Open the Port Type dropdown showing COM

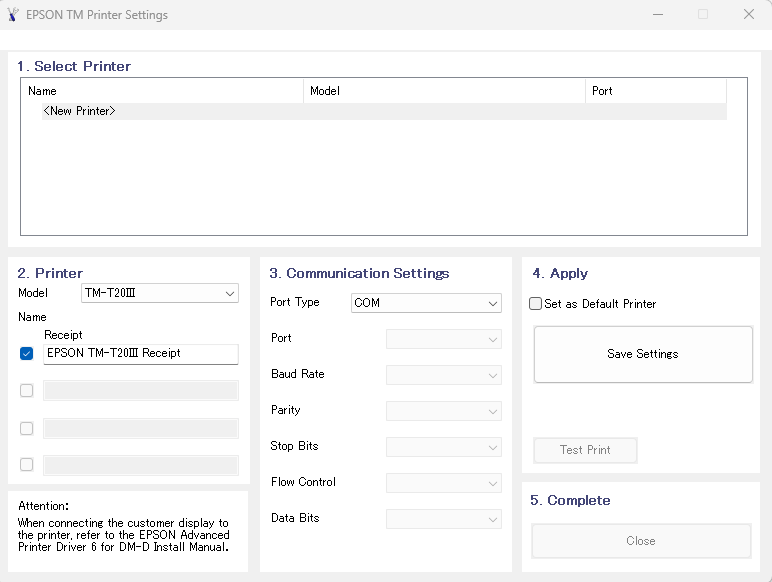[426, 303]
